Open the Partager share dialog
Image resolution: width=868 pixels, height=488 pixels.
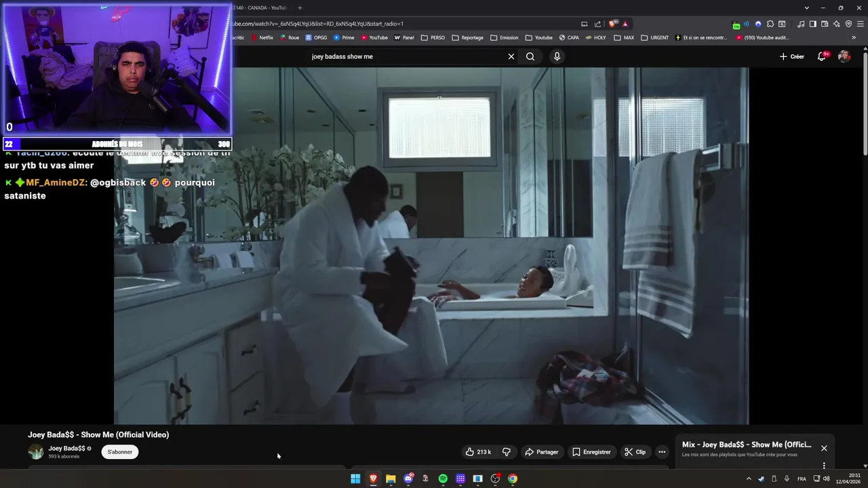point(542,452)
